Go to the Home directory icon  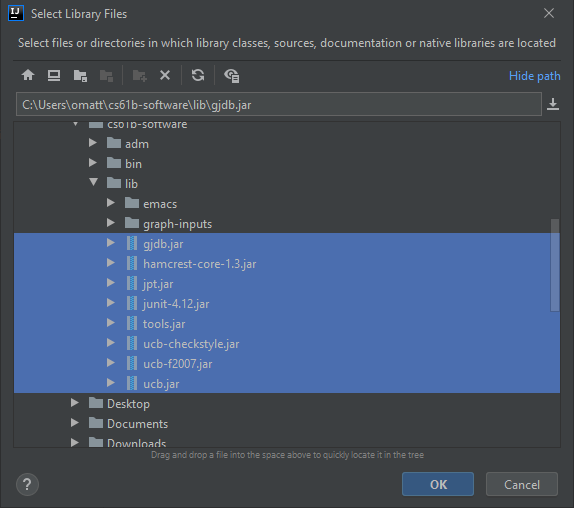pos(28,75)
